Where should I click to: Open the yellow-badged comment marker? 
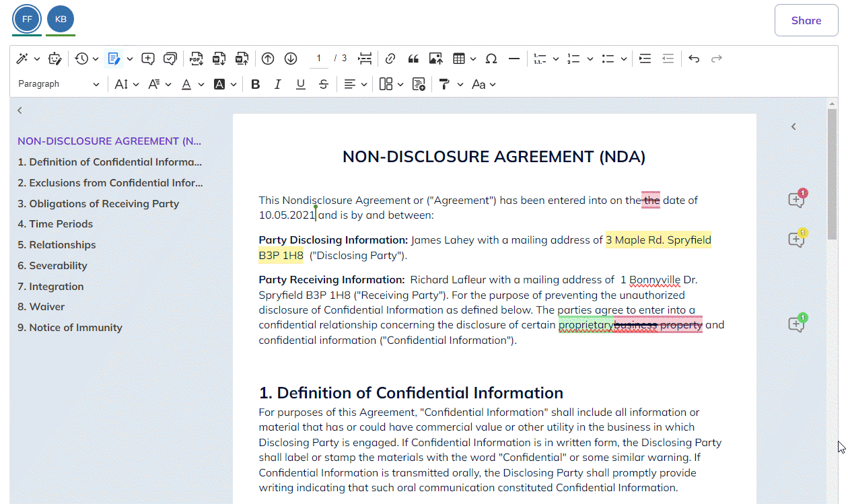797,239
